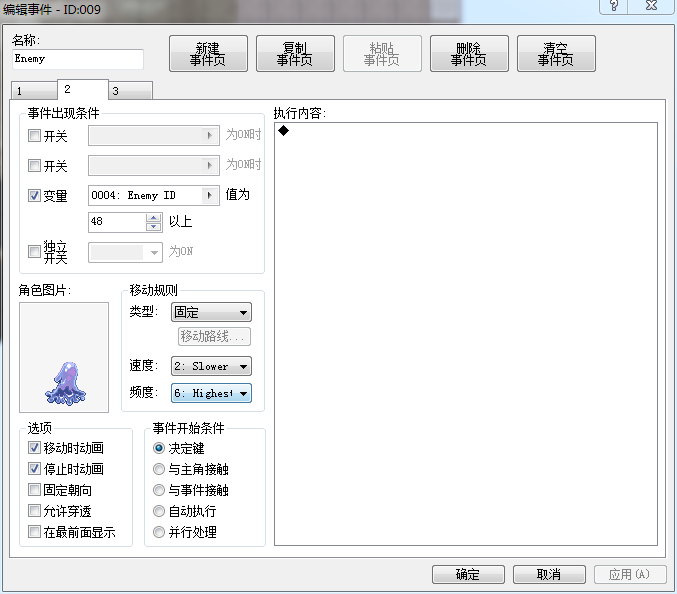Click the variable value field showing 48
This screenshot has width=677, height=594.
(117, 222)
